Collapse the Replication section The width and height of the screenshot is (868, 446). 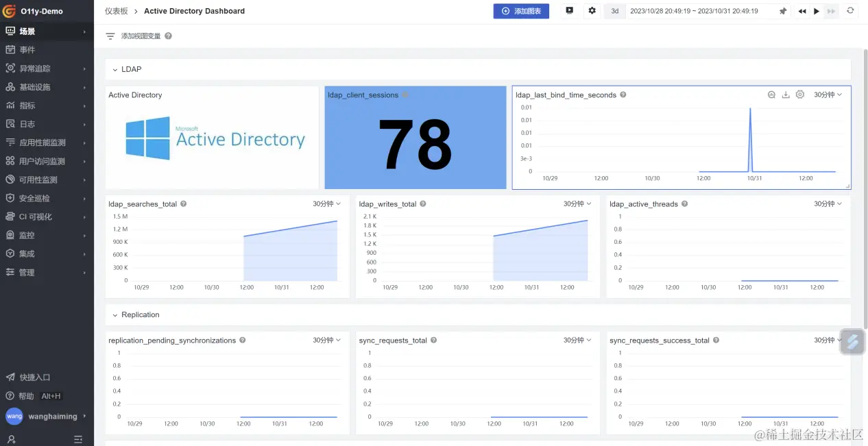tap(115, 315)
